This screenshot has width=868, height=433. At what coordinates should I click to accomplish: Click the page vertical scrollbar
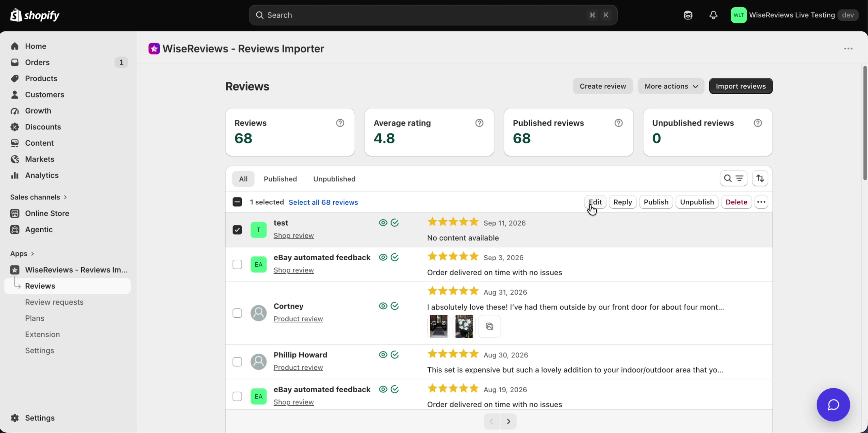pyautogui.click(x=865, y=123)
